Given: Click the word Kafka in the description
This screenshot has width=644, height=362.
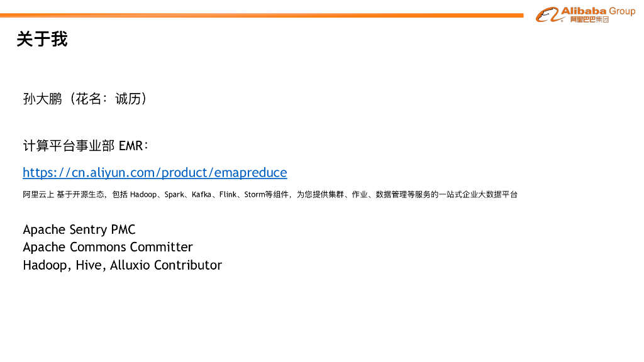Looking at the screenshot, I should [x=201, y=195].
